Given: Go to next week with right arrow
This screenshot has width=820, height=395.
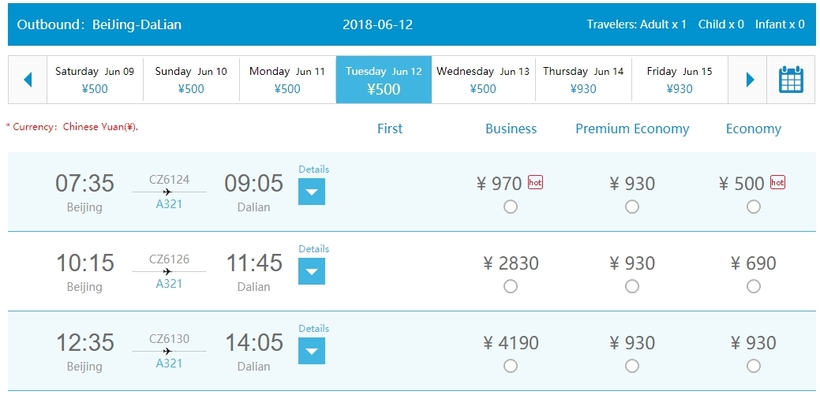Looking at the screenshot, I should tap(750, 80).
